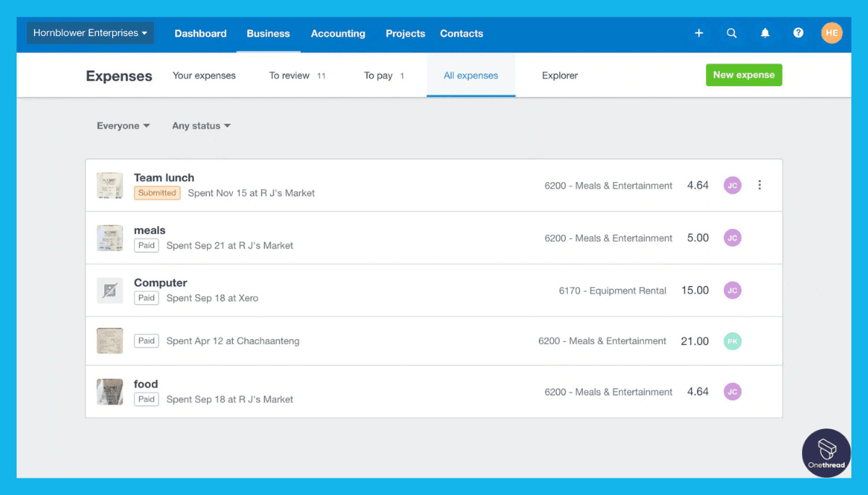Open the Hornblower Enterprises organization dropdown
Image resolution: width=868 pixels, height=495 pixels.
click(x=90, y=33)
